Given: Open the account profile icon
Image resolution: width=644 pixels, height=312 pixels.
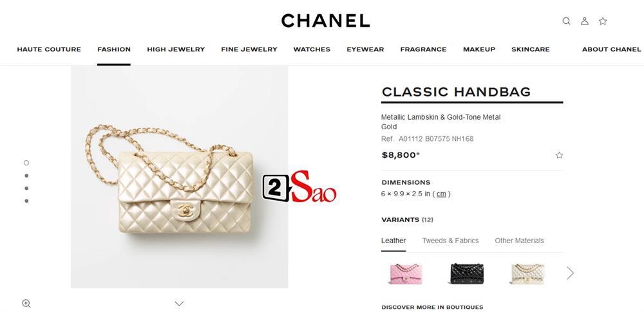Looking at the screenshot, I should [x=585, y=21].
